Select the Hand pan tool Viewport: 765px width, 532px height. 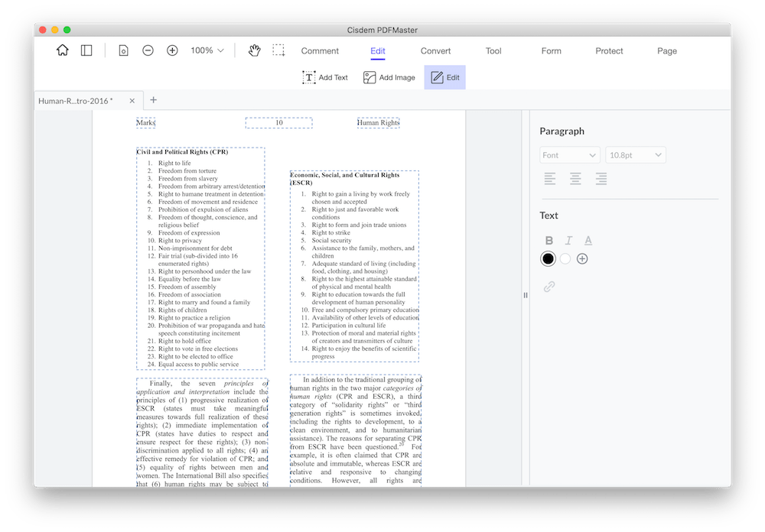point(254,50)
